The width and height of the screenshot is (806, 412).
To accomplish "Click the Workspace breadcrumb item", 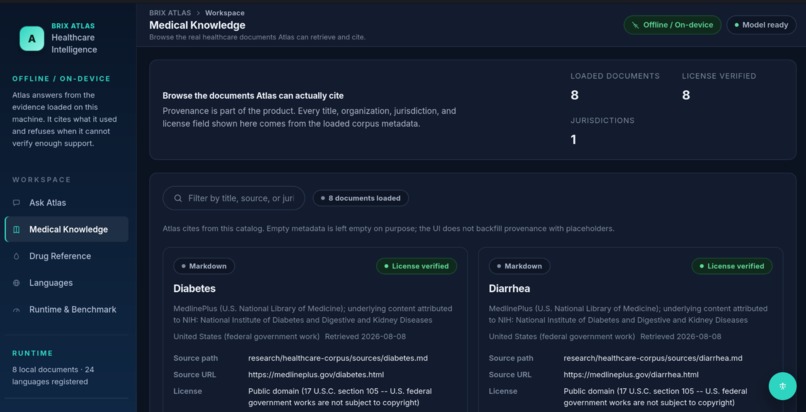I will click(225, 13).
